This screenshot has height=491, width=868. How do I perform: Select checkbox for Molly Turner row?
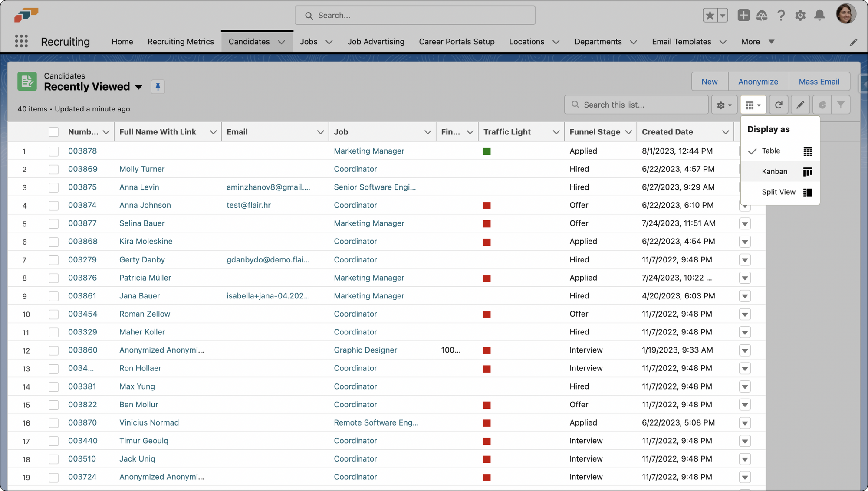tap(53, 169)
